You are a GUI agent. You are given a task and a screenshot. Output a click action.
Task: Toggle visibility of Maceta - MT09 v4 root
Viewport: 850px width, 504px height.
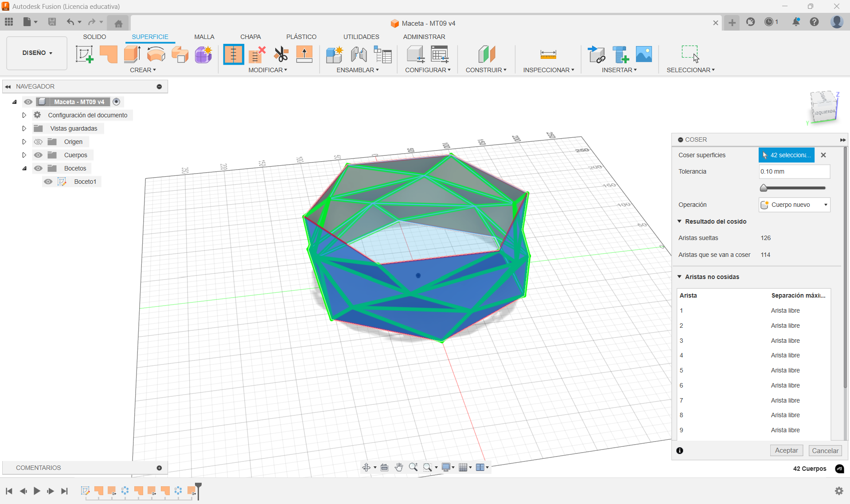(x=28, y=102)
